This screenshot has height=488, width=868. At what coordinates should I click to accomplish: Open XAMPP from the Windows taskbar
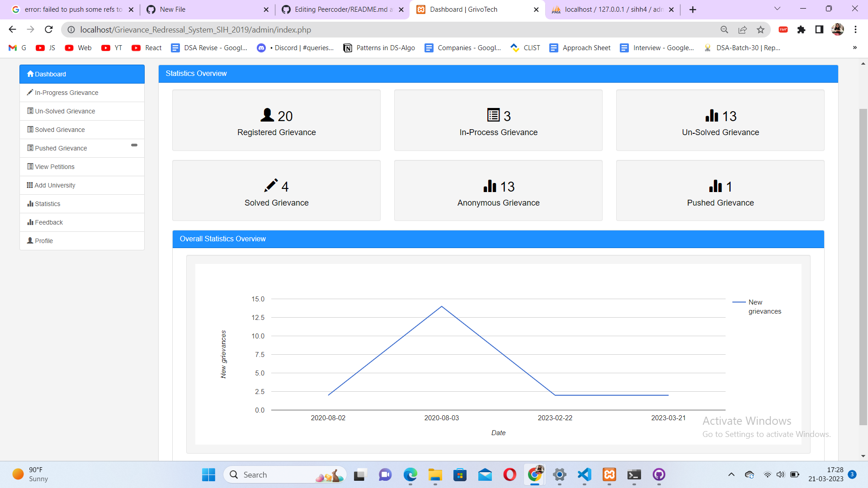(x=609, y=474)
